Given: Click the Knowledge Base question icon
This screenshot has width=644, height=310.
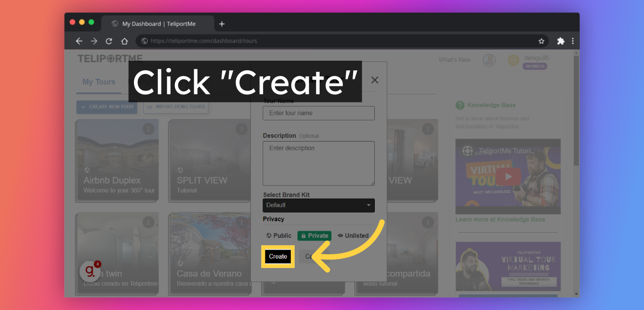Looking at the screenshot, I should [x=460, y=105].
